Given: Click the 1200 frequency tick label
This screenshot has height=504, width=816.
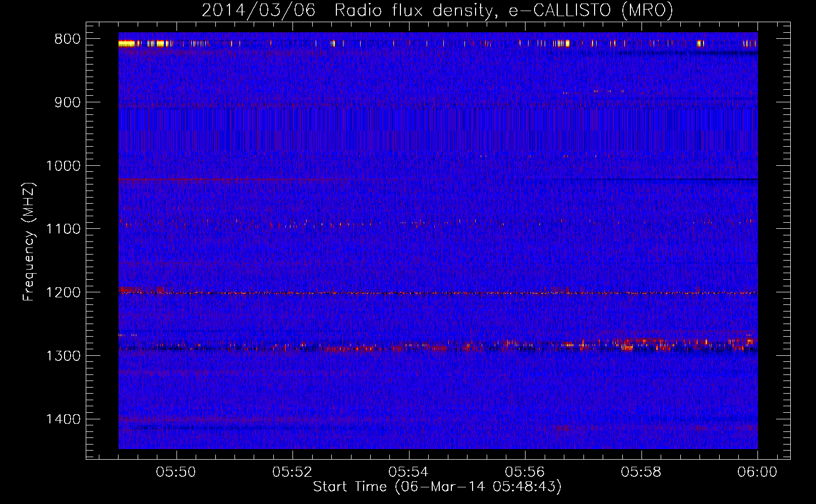Looking at the screenshot, I should click(x=63, y=293).
